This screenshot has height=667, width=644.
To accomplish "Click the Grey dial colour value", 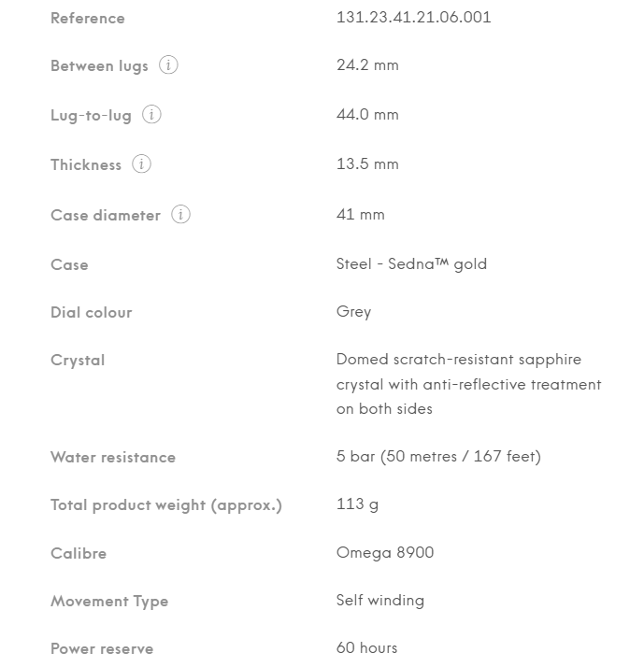I will coord(353,312).
